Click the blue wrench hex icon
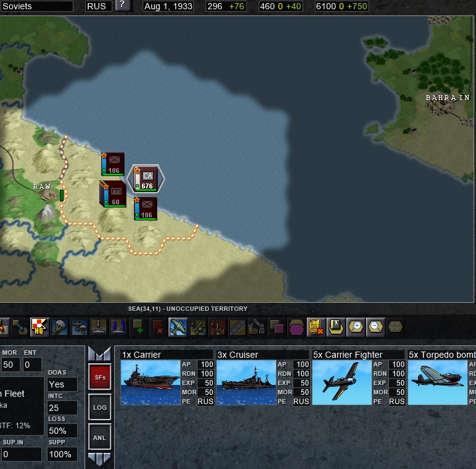This screenshot has height=469, width=476. pyautogui.click(x=20, y=327)
